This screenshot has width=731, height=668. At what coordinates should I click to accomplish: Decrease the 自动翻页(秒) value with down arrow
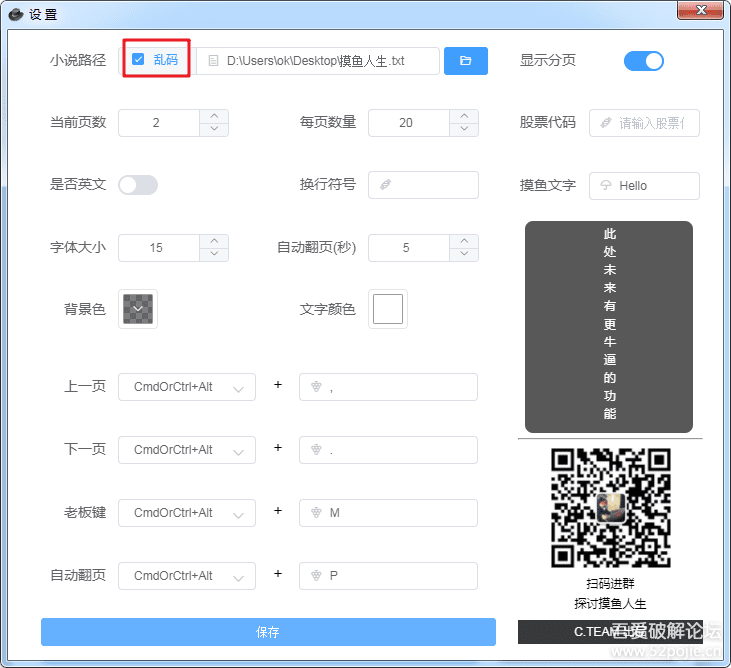coord(464,254)
